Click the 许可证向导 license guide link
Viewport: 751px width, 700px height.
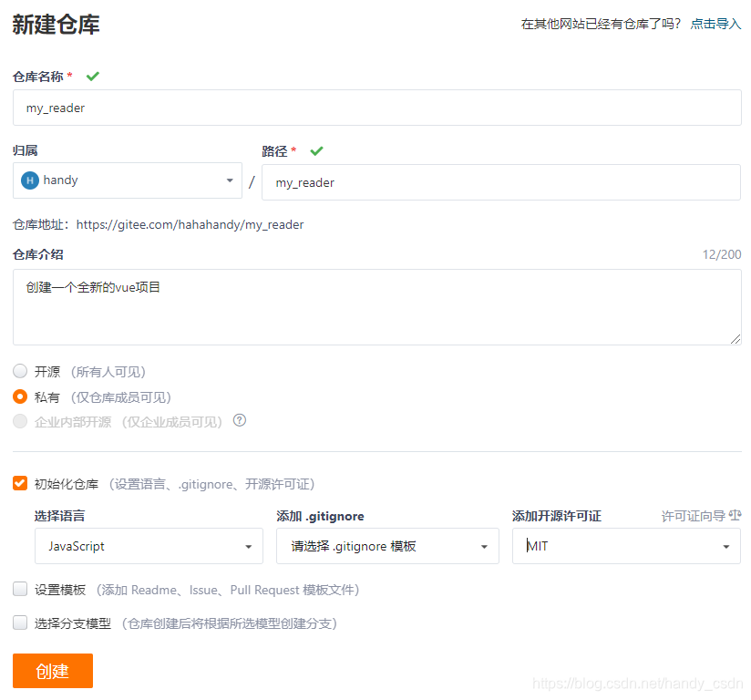click(693, 516)
